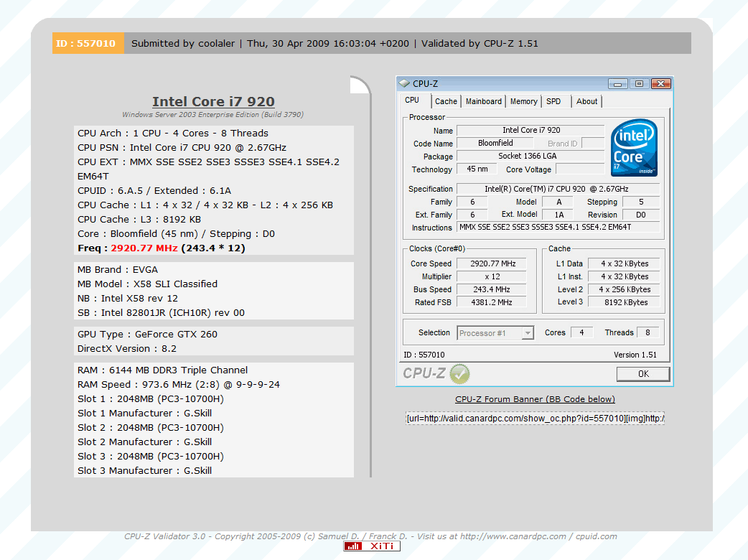748x560 pixels.
Task: Click the OK button
Action: (643, 374)
